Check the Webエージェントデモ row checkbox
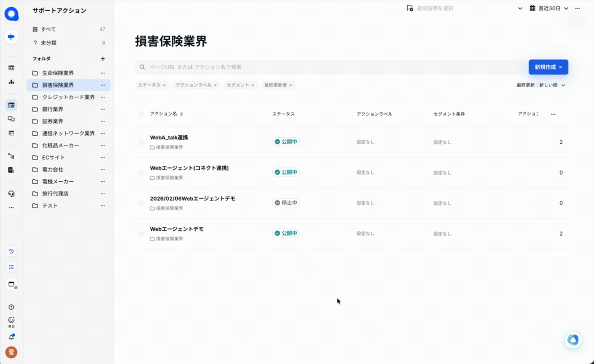The height and width of the screenshot is (364, 594). pyautogui.click(x=141, y=233)
